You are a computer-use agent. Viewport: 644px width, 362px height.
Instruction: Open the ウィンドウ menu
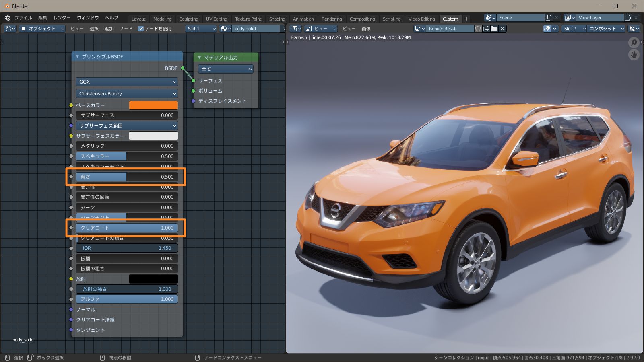coord(88,18)
